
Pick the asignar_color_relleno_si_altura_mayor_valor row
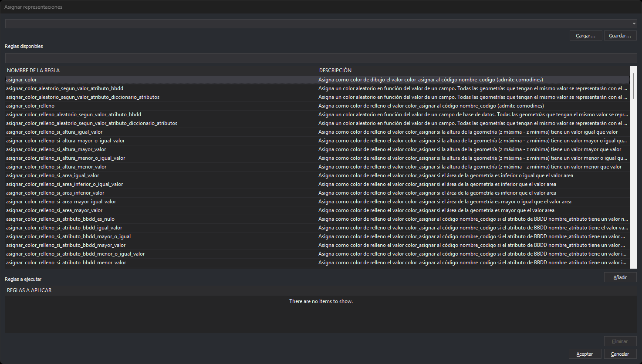point(318,149)
